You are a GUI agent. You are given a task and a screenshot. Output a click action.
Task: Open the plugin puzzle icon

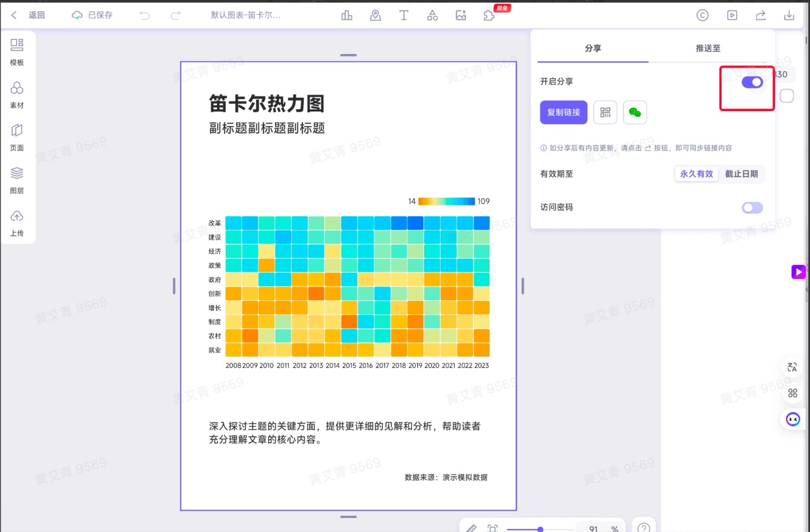(x=489, y=16)
